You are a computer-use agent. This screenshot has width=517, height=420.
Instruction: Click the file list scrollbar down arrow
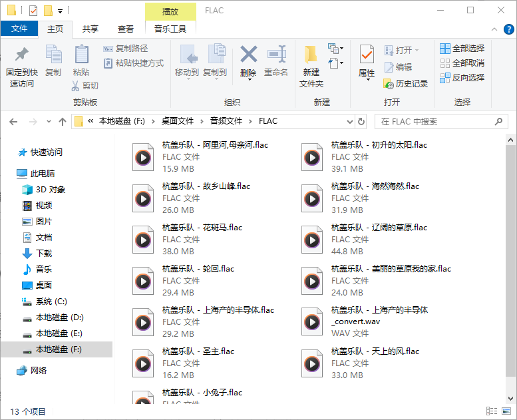pos(510,398)
